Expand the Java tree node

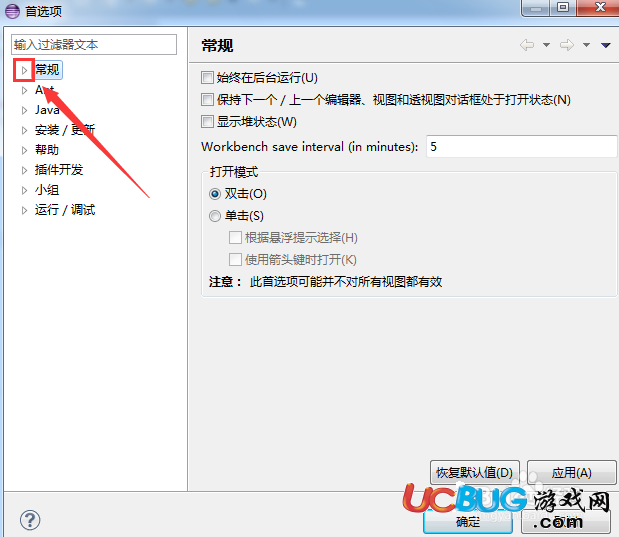(24, 110)
